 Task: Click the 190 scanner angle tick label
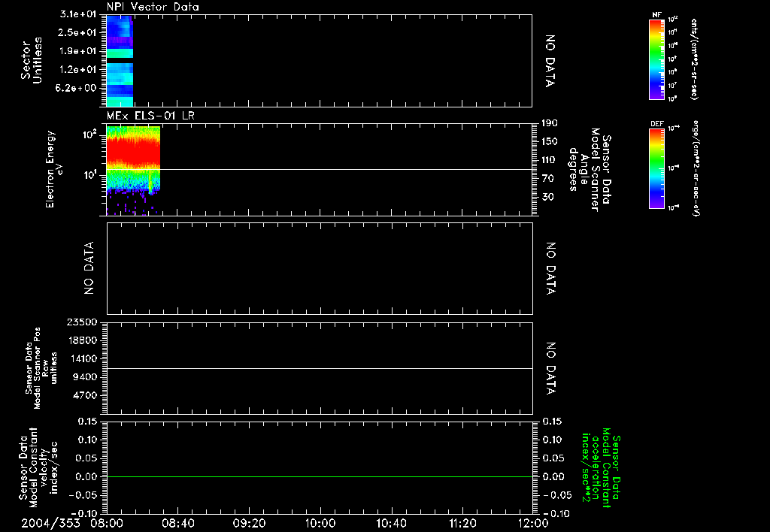(x=550, y=123)
